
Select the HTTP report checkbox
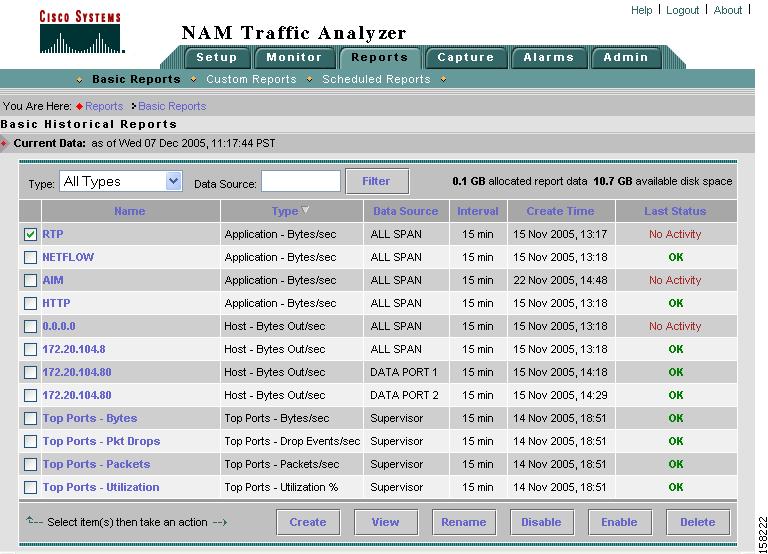coord(30,303)
